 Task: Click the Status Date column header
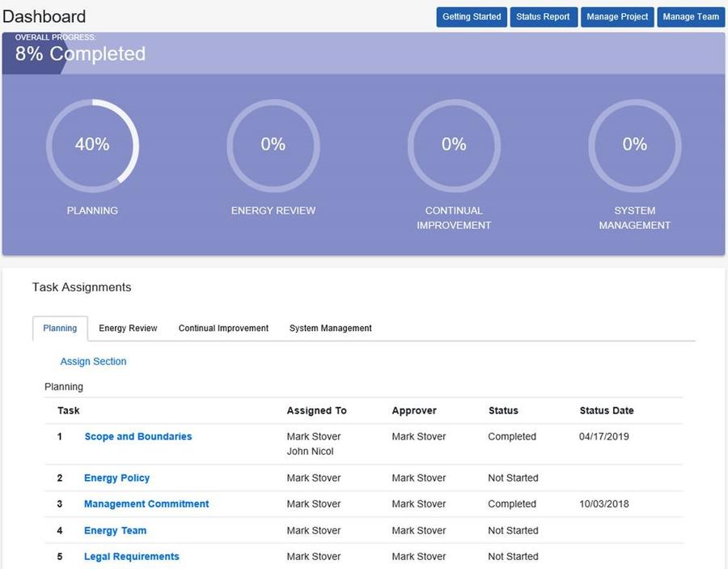point(607,410)
